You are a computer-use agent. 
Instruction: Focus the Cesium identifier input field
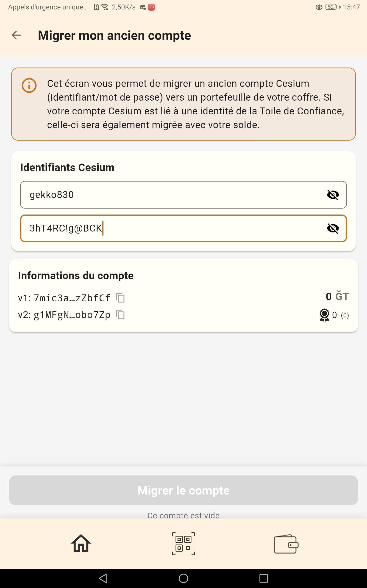pos(170,195)
